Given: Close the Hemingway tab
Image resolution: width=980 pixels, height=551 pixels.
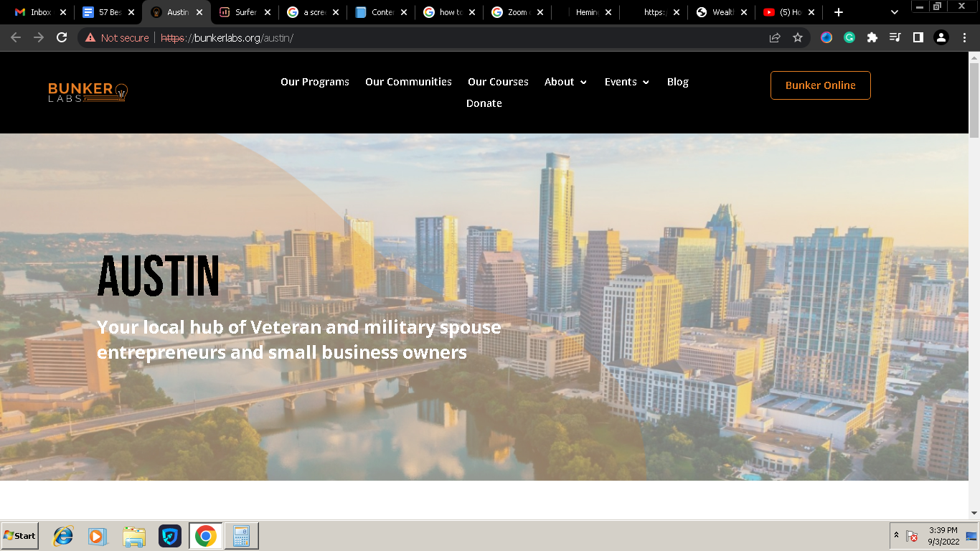Looking at the screenshot, I should pyautogui.click(x=608, y=12).
